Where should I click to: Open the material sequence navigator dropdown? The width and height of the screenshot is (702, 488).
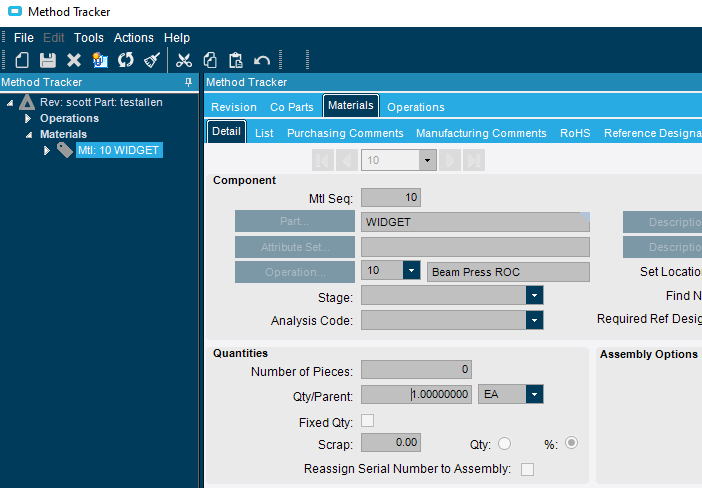coord(428,160)
